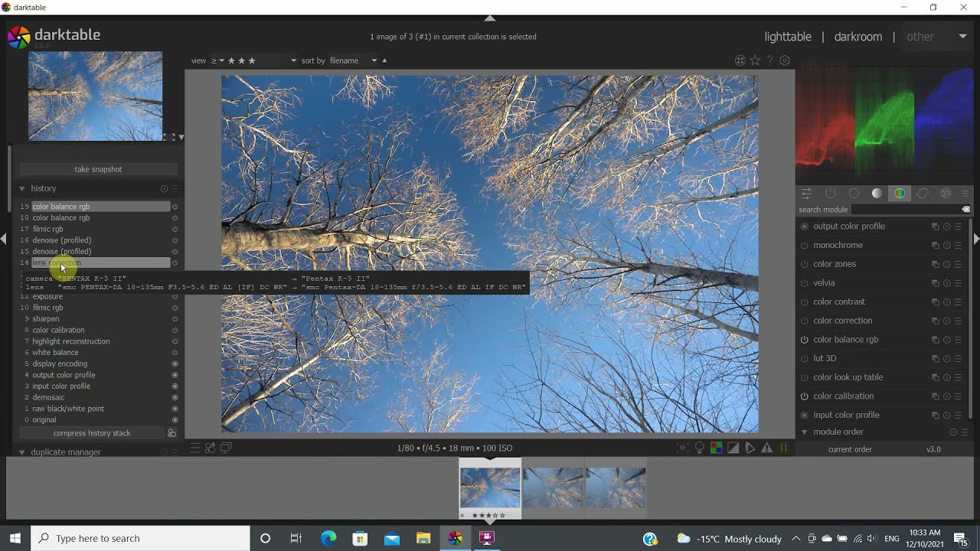Open File Explorer from taskbar
The image size is (980, 551).
point(423,538)
